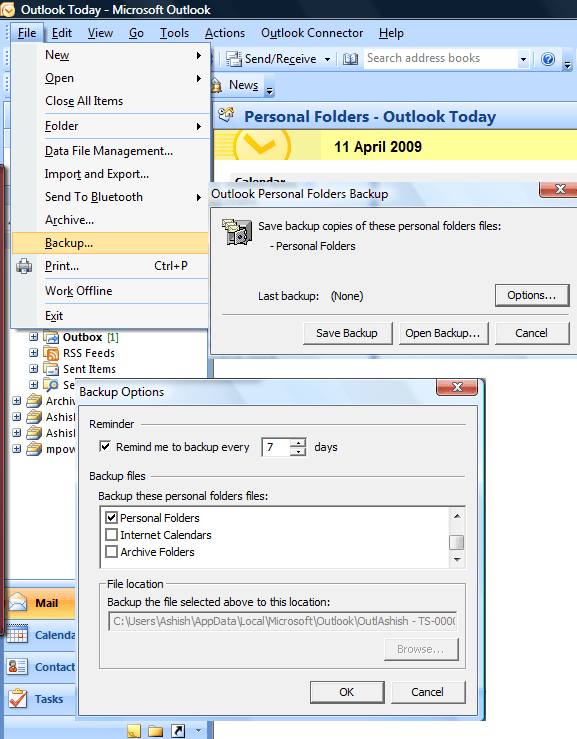The width and height of the screenshot is (577, 739).
Task: Check the Internet Calendars checkbox
Action: tap(111, 534)
